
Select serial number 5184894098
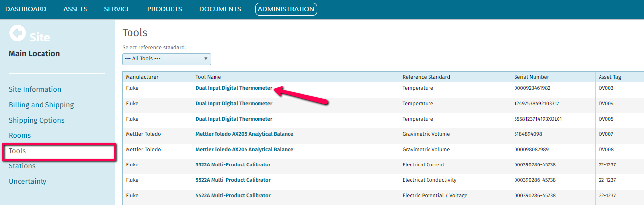coord(528,134)
